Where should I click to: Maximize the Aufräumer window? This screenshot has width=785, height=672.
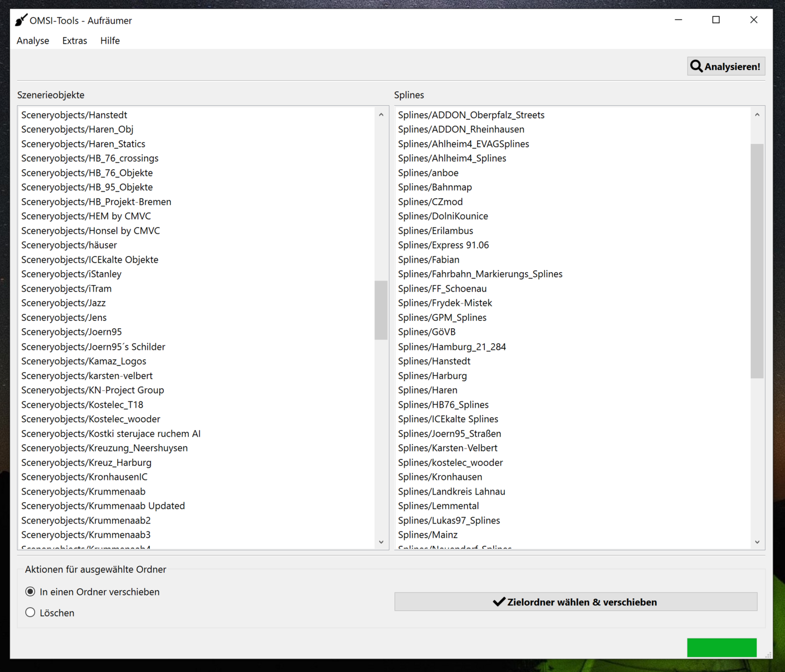pyautogui.click(x=716, y=20)
